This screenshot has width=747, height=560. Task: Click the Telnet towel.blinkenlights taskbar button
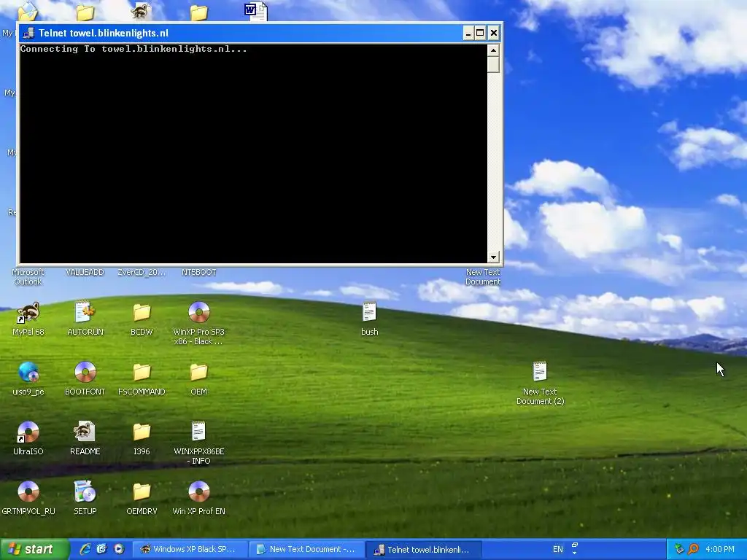point(425,550)
